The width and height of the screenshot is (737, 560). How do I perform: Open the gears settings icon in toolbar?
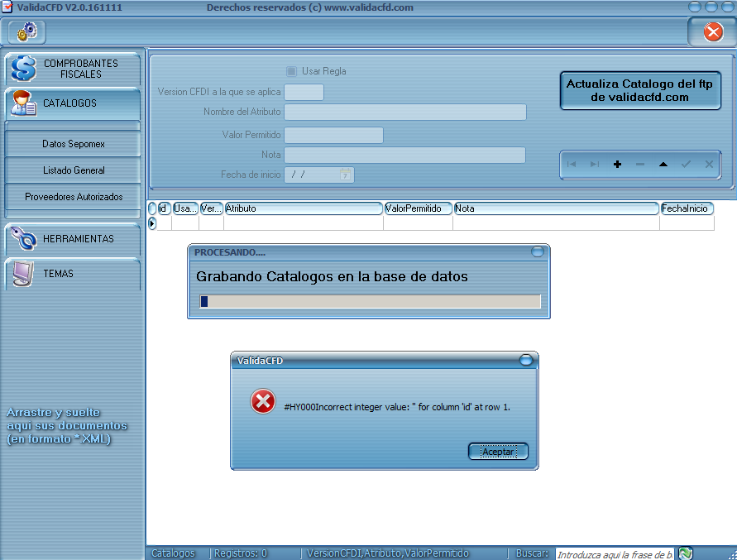tap(26, 32)
